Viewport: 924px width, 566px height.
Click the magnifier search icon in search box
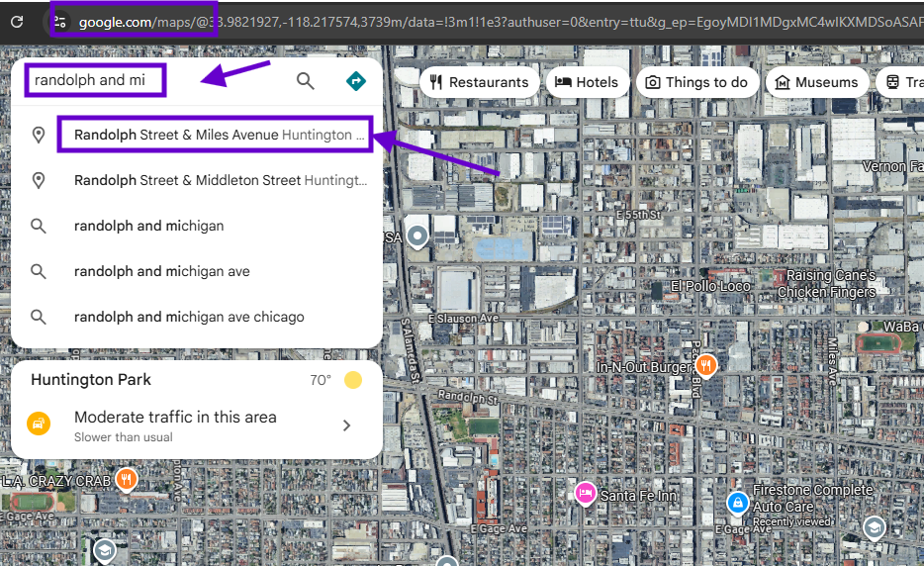305,81
